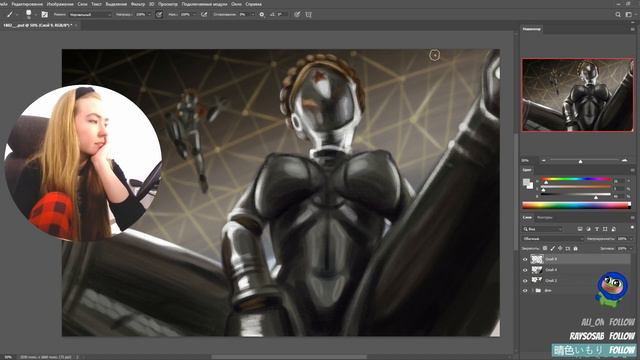Screen dimensions: 640x360
Task: Click the foreground color swatch
Action: (526, 182)
